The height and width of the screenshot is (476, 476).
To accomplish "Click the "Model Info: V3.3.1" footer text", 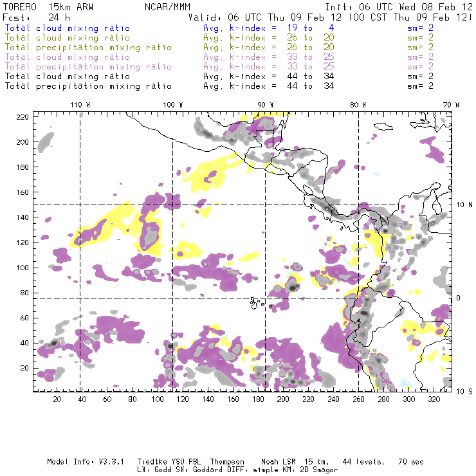I will 86,462.
